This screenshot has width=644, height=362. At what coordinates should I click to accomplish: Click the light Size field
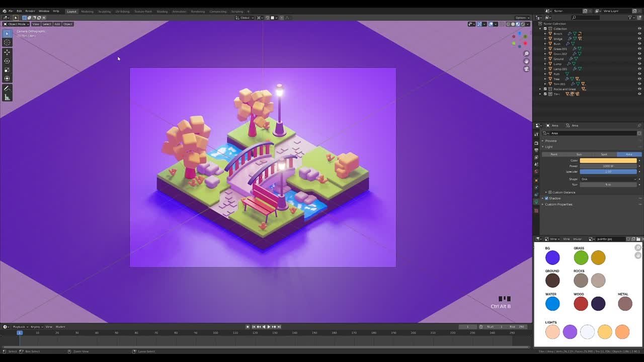[x=608, y=185]
